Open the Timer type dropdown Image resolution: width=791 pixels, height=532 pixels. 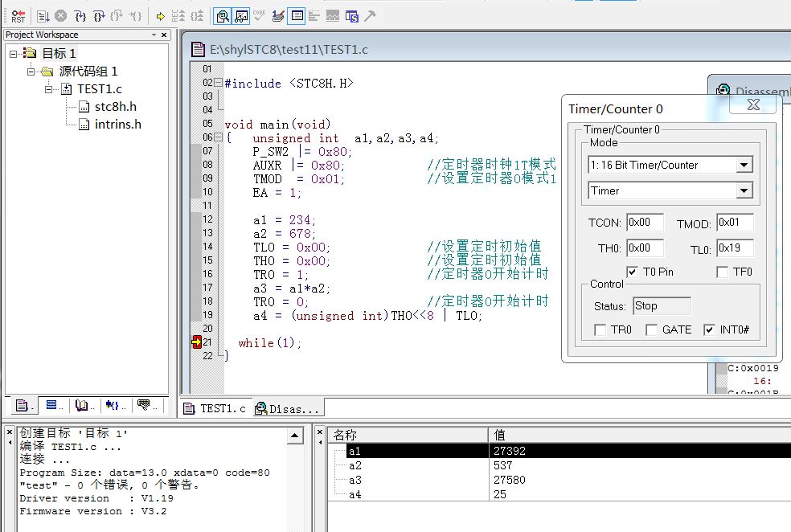coord(744,190)
